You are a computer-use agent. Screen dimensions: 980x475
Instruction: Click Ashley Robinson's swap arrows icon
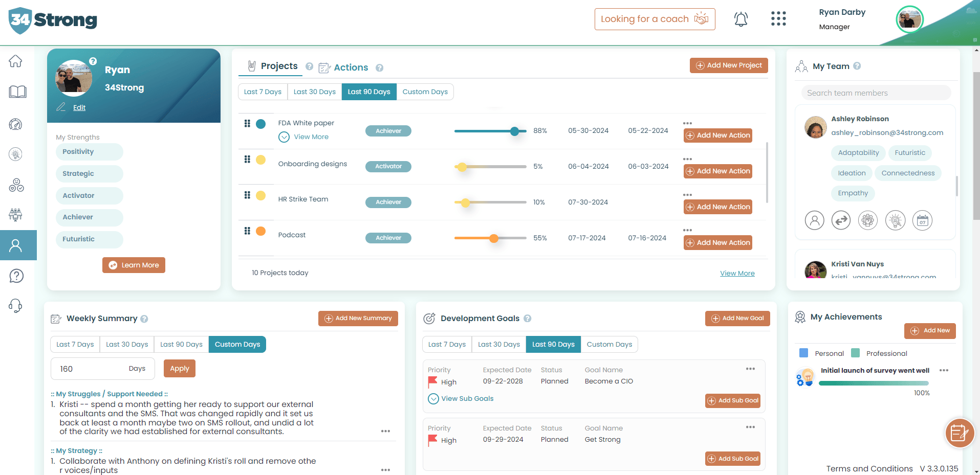841,221
